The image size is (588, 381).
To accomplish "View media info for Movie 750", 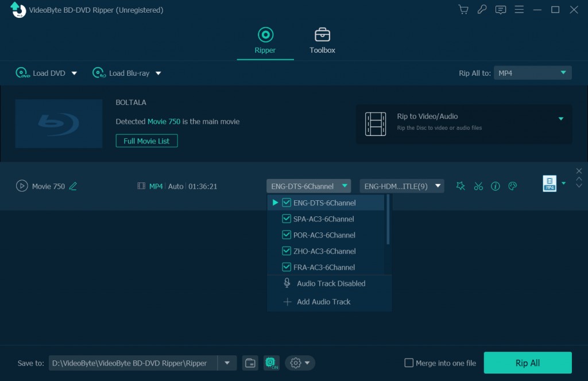I will [x=496, y=186].
